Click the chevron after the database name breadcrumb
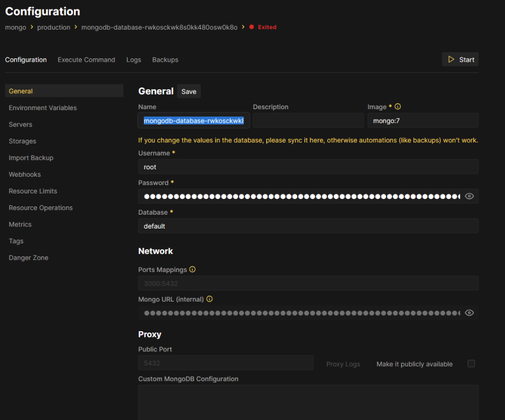 point(243,27)
